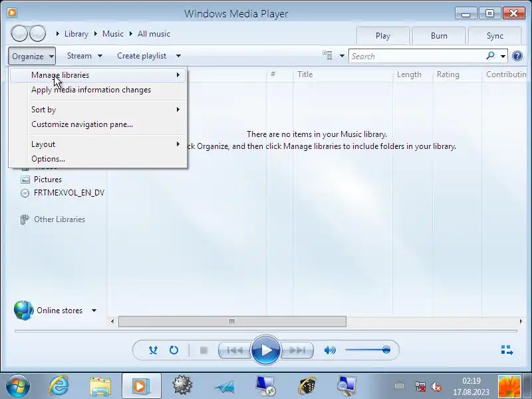Screen dimensions: 532x399
Task: Open search options dropdown arrow
Action: [503, 56]
